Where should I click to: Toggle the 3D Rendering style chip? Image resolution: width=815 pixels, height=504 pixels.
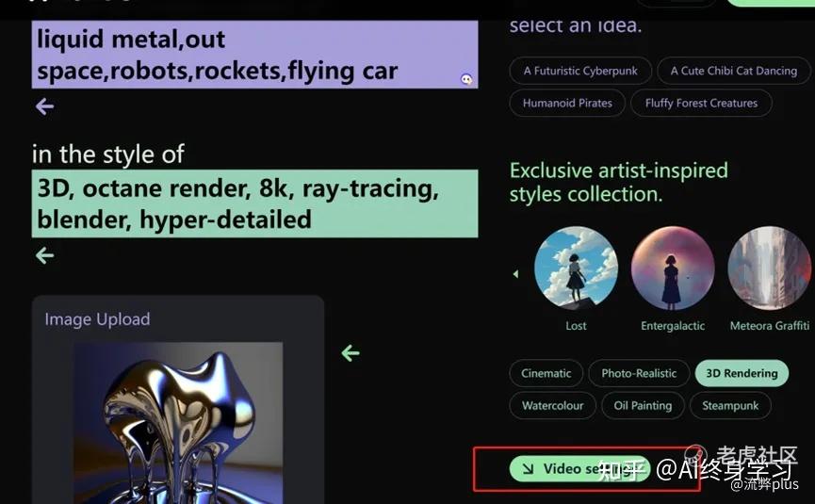point(742,373)
